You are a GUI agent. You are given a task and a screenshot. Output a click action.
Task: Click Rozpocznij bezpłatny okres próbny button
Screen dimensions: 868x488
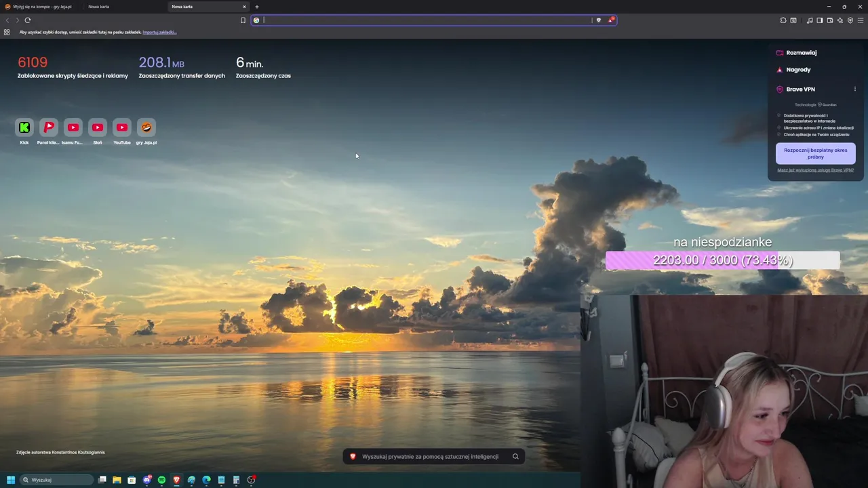(x=815, y=153)
